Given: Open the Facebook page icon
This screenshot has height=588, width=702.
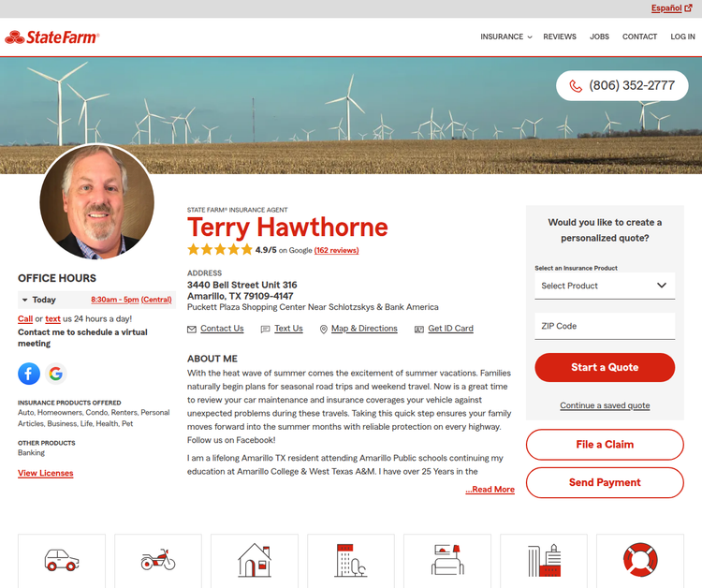Looking at the screenshot, I should coord(29,374).
